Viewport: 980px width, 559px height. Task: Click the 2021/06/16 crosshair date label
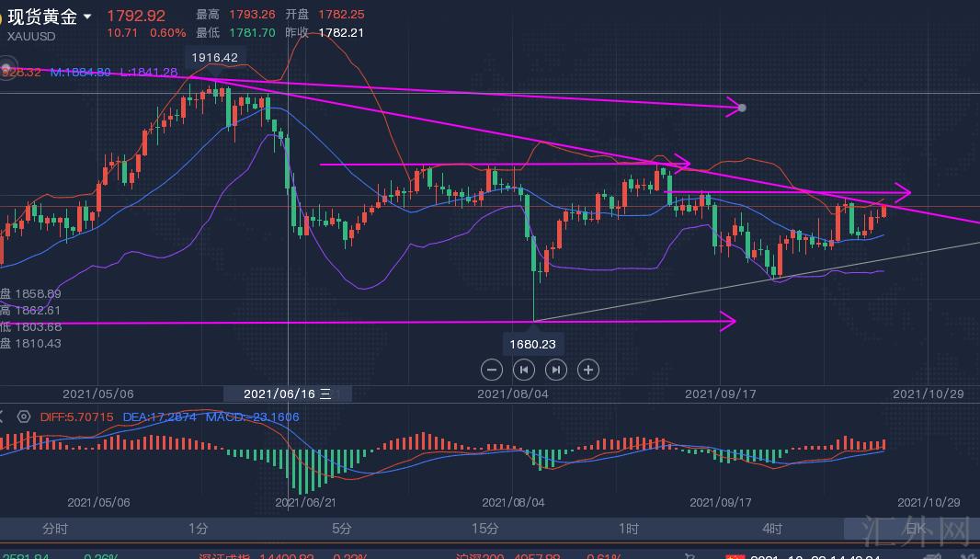(x=287, y=394)
